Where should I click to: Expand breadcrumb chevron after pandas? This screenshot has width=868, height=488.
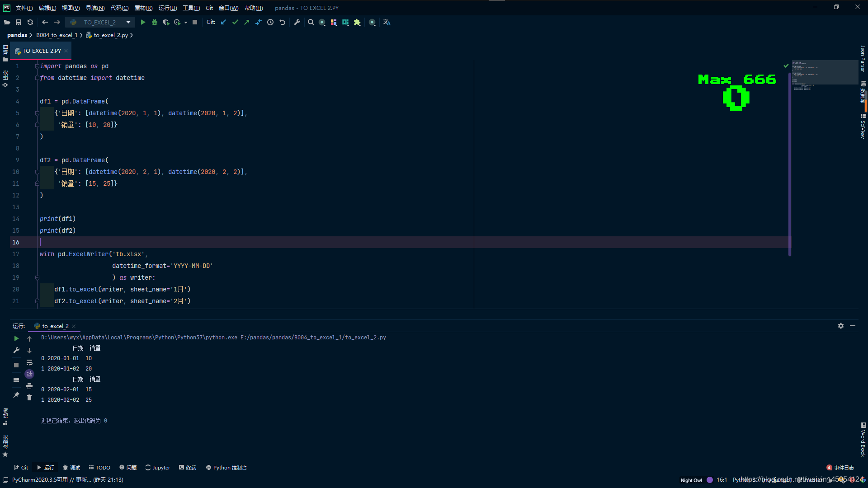[31, 35]
